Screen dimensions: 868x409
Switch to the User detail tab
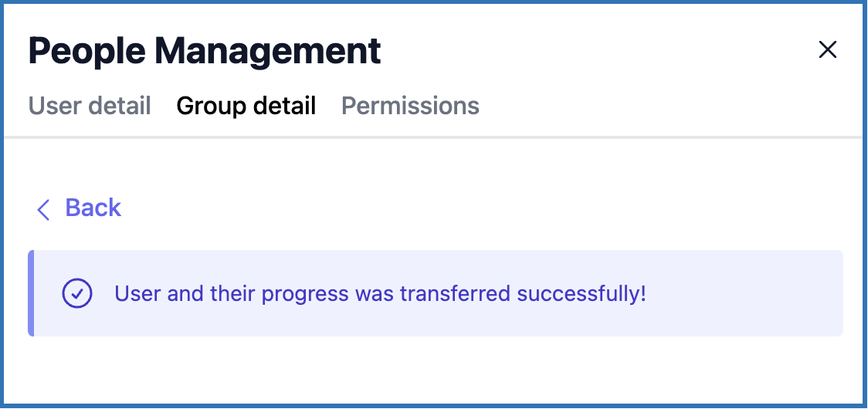pyautogui.click(x=90, y=106)
